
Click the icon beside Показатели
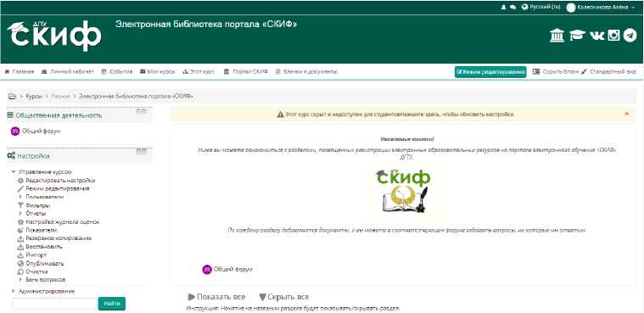pyautogui.click(x=20, y=230)
